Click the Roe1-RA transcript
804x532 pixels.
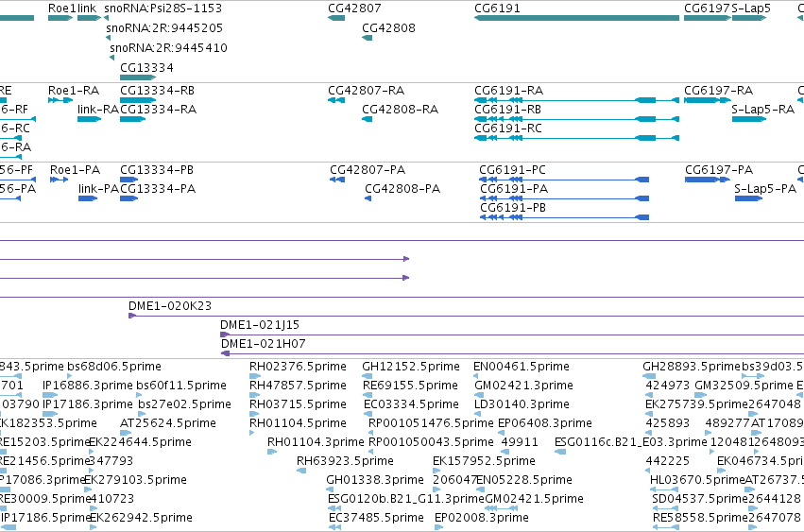(60, 100)
